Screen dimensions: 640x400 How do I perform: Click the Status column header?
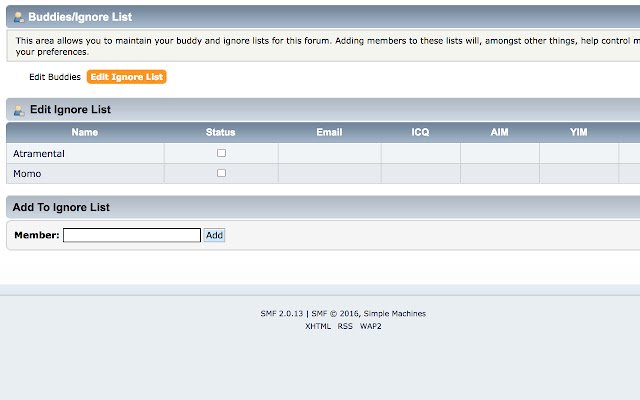[220, 132]
